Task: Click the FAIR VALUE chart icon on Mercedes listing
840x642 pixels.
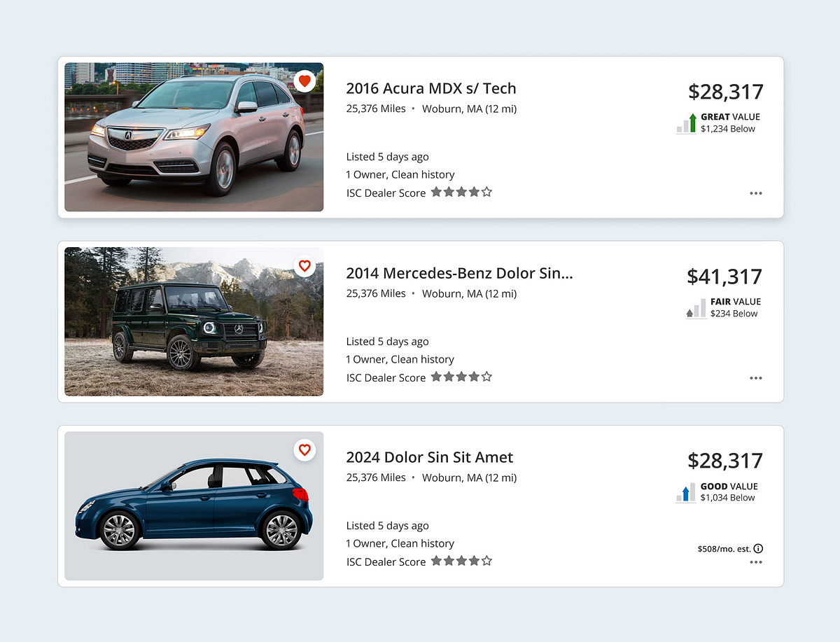Action: tap(695, 308)
